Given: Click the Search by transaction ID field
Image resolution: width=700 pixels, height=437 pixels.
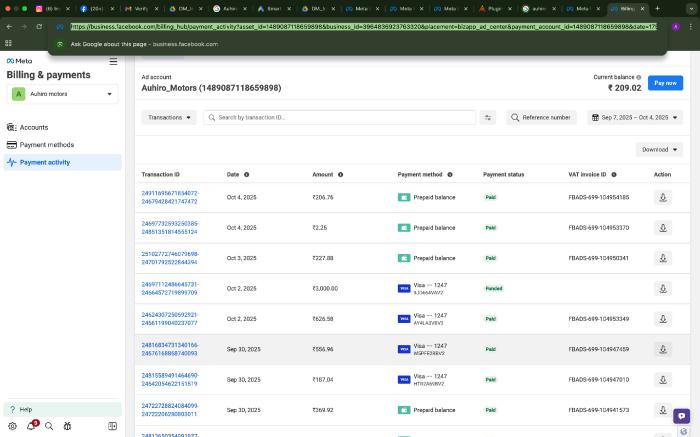Looking at the screenshot, I should pyautogui.click(x=340, y=117).
